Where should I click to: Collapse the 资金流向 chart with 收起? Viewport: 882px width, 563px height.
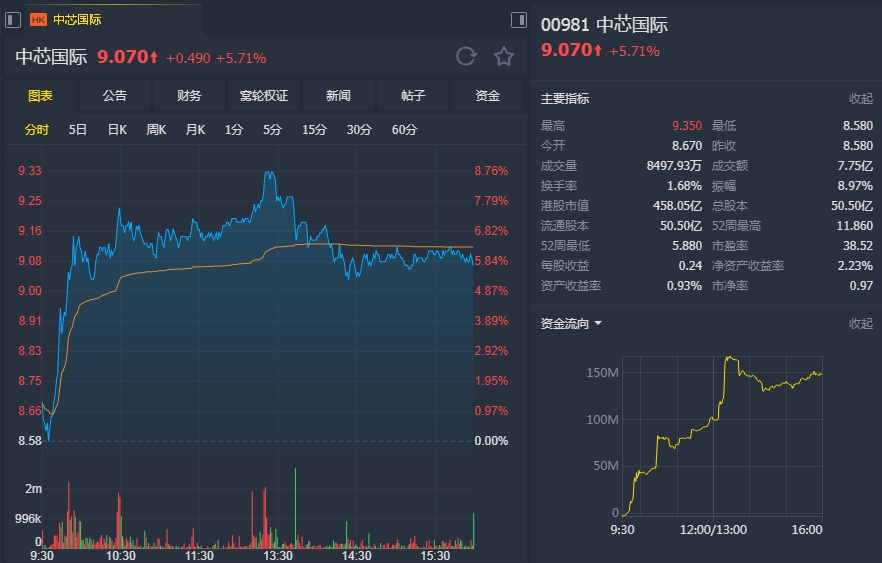click(x=860, y=324)
